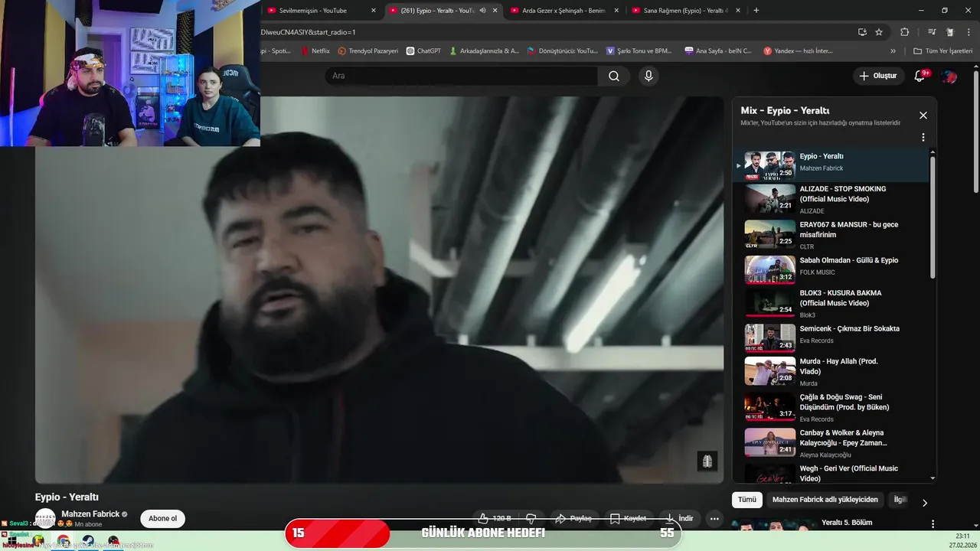Viewport: 980px width, 551px height.
Task: Open the Chrome extensions puzzle icon
Action: pyautogui.click(x=904, y=32)
